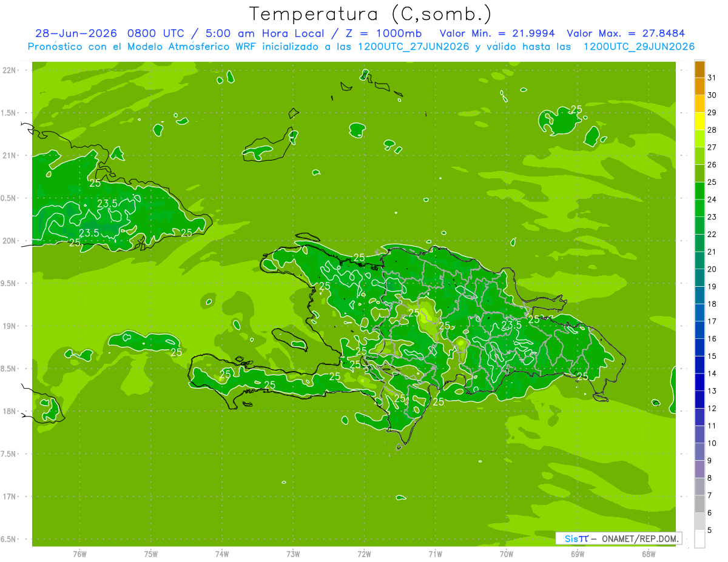
Task: Click the '7.5N' latitude axis label
Action: [9, 454]
